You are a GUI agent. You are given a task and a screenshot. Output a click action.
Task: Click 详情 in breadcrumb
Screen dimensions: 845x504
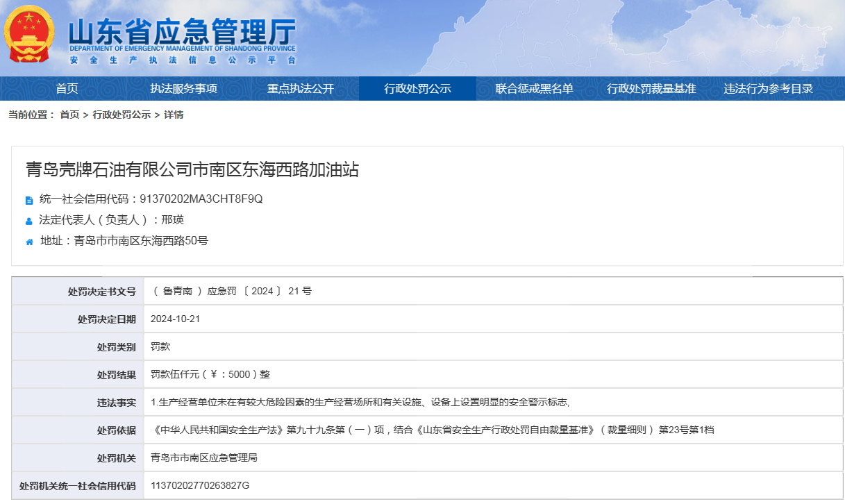pos(174,115)
